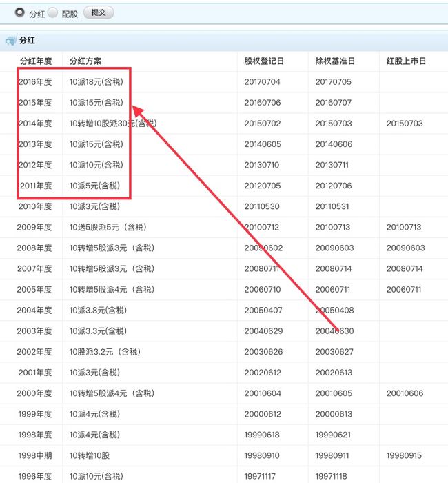Click the 10派3.3元(含税) plan cell
448x483 pixels.
[x=98, y=331]
